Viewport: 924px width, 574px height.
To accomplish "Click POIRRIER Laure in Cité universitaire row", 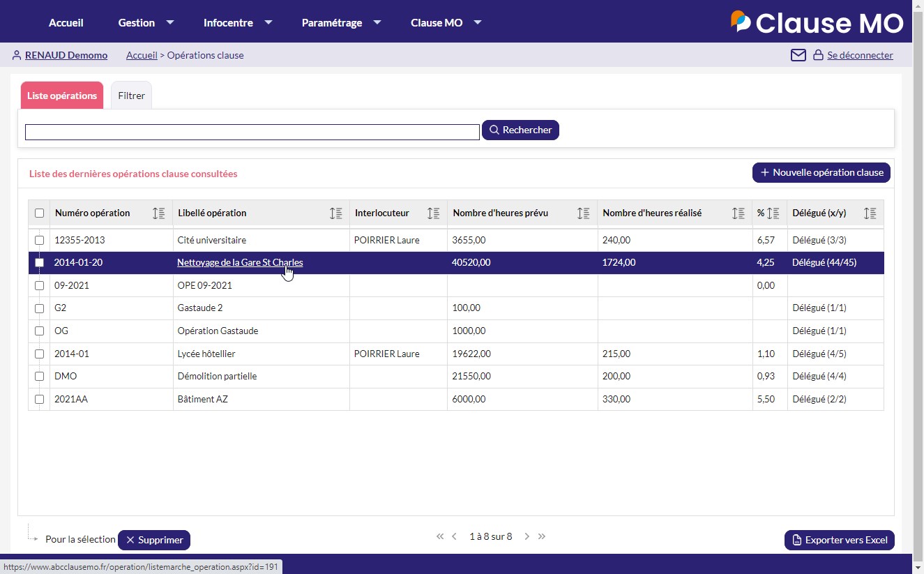I will (398, 240).
